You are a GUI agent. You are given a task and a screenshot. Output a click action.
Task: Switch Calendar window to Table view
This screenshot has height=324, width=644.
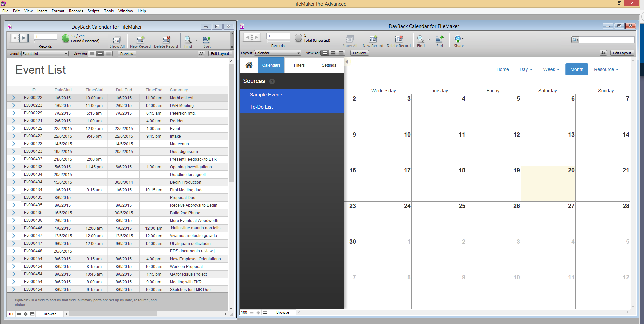coord(341,53)
